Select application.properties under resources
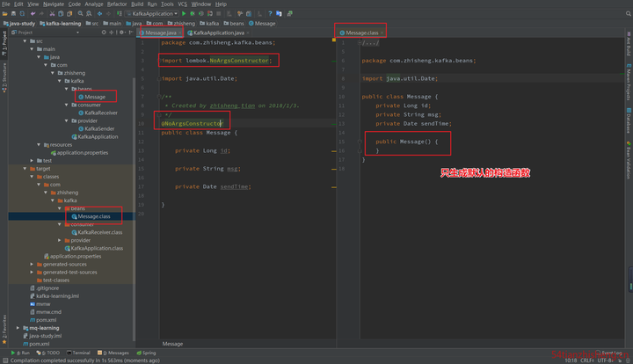 pos(79,152)
